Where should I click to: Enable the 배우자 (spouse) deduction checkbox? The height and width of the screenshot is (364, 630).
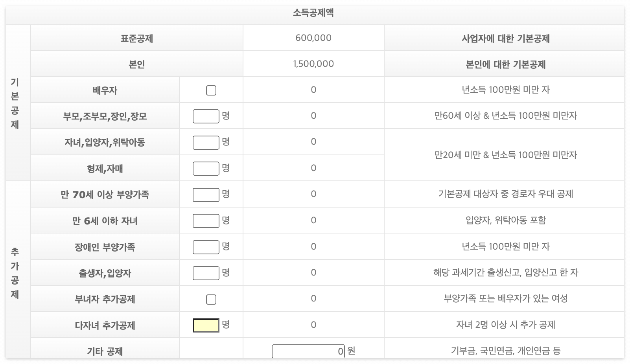[x=211, y=90]
